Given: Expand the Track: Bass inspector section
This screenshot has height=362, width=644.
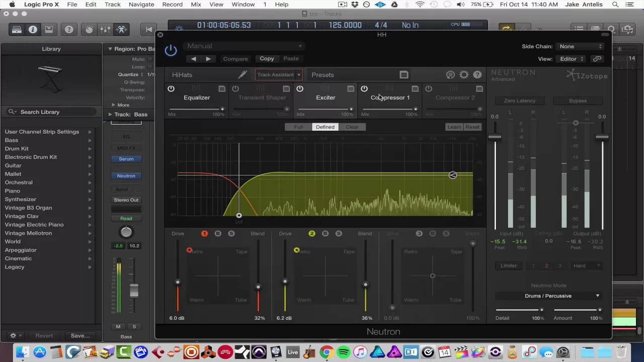Looking at the screenshot, I should point(110,115).
